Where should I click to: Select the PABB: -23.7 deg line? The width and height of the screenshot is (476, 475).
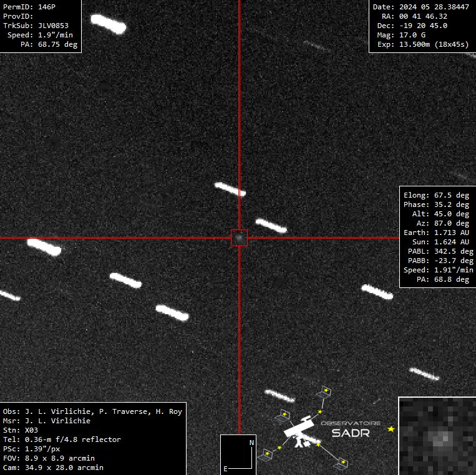[x=440, y=261]
